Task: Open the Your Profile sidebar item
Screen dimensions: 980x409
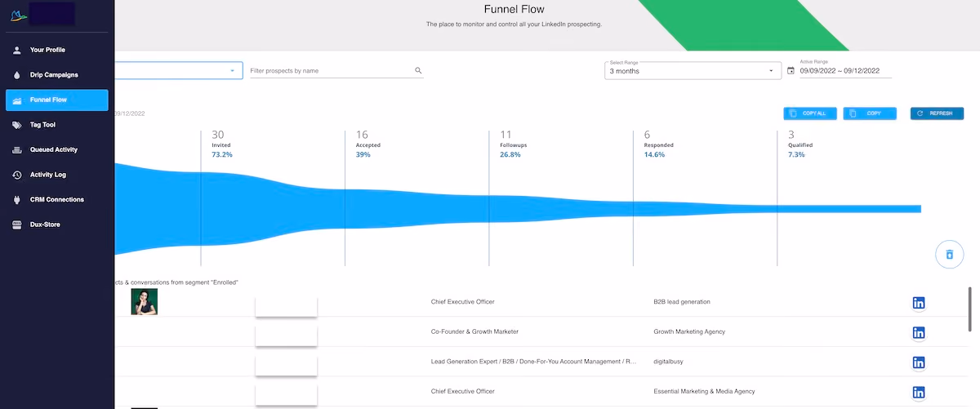Action: coord(56,50)
